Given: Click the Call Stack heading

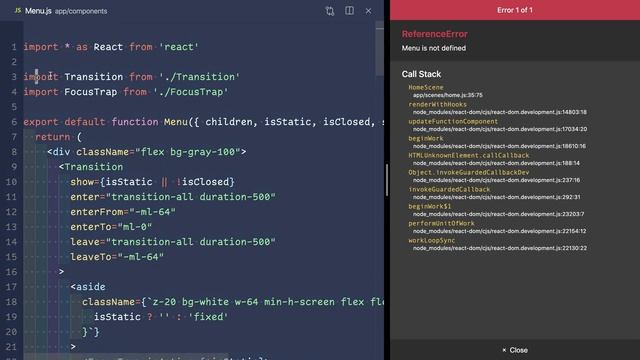Looking at the screenshot, I should (x=421, y=74).
